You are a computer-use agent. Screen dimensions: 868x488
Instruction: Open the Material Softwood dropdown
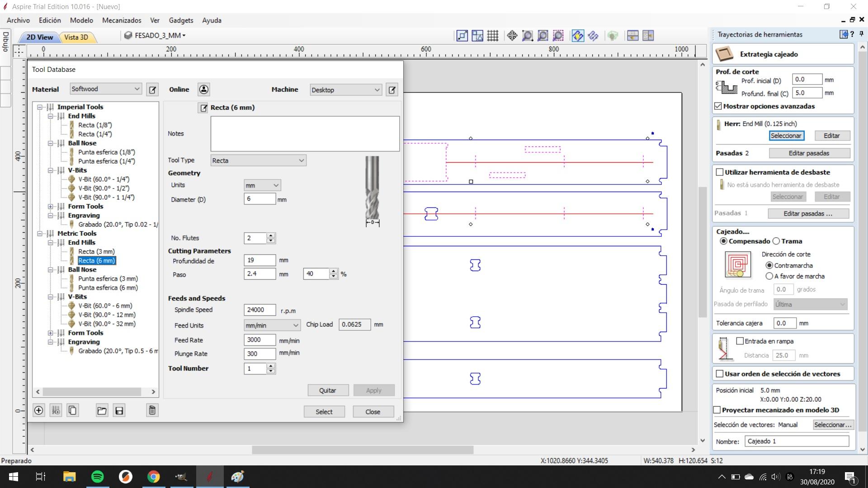(x=106, y=89)
